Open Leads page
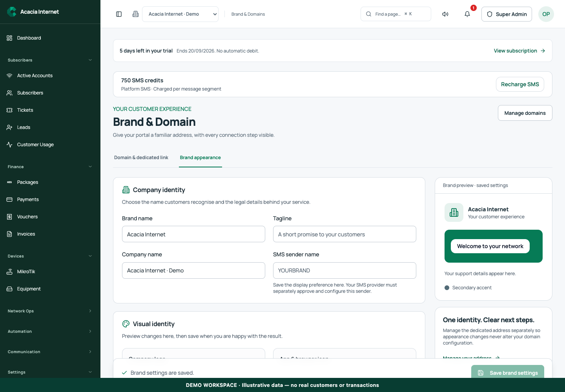 [x=50, y=127]
